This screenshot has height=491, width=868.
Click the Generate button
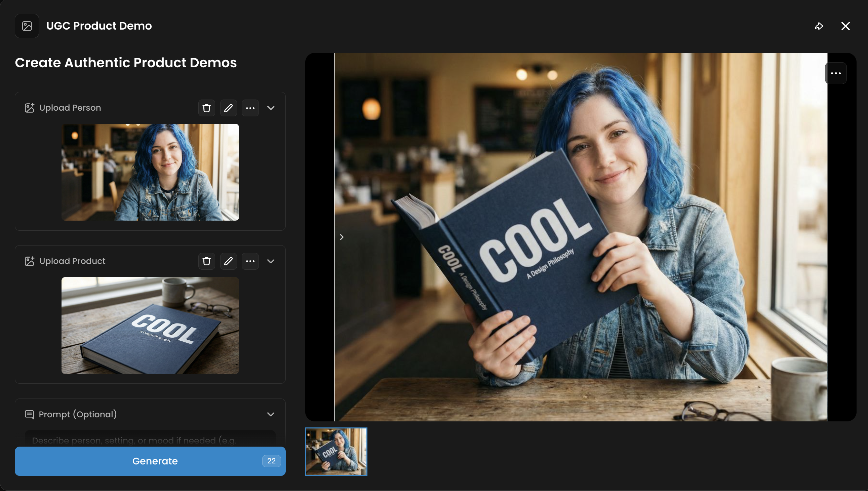click(x=150, y=461)
